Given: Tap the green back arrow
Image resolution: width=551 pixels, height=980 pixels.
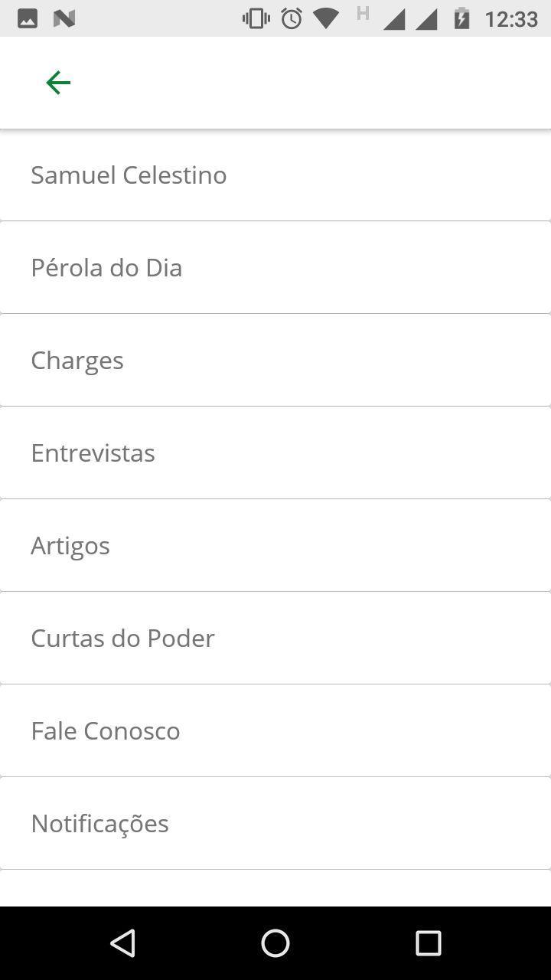Looking at the screenshot, I should coord(58,83).
